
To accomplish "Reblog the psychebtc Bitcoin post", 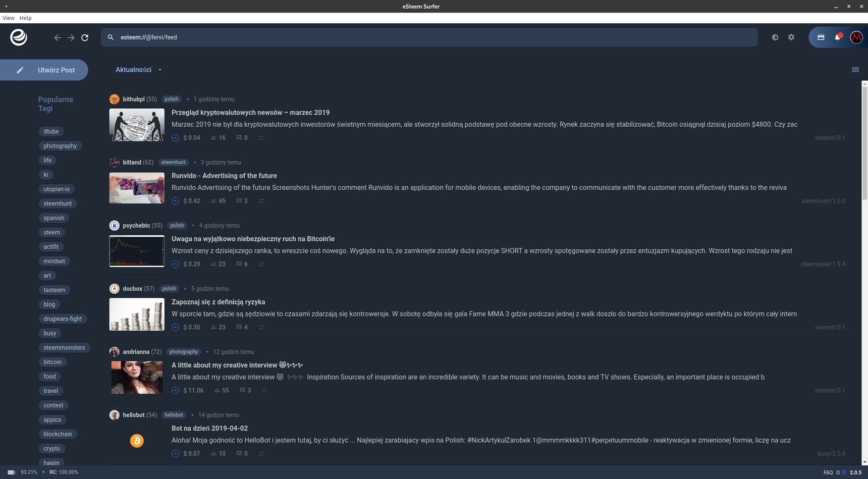I will (261, 264).
